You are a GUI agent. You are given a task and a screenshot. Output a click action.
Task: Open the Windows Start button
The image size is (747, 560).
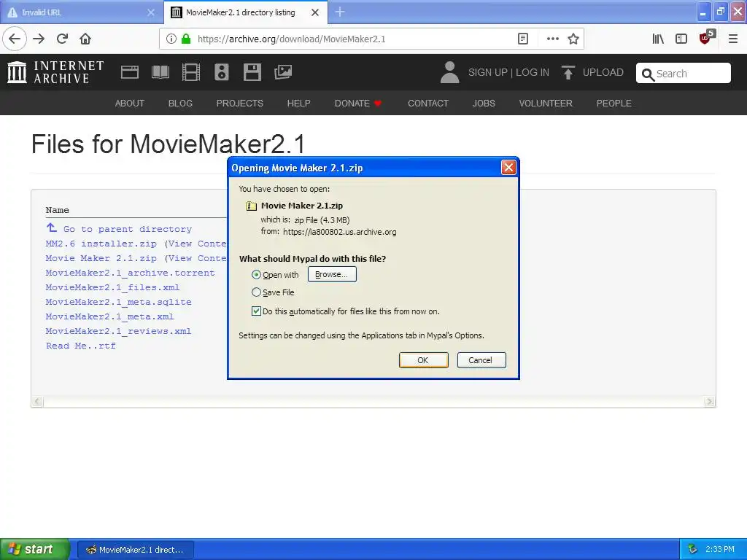[34, 550]
